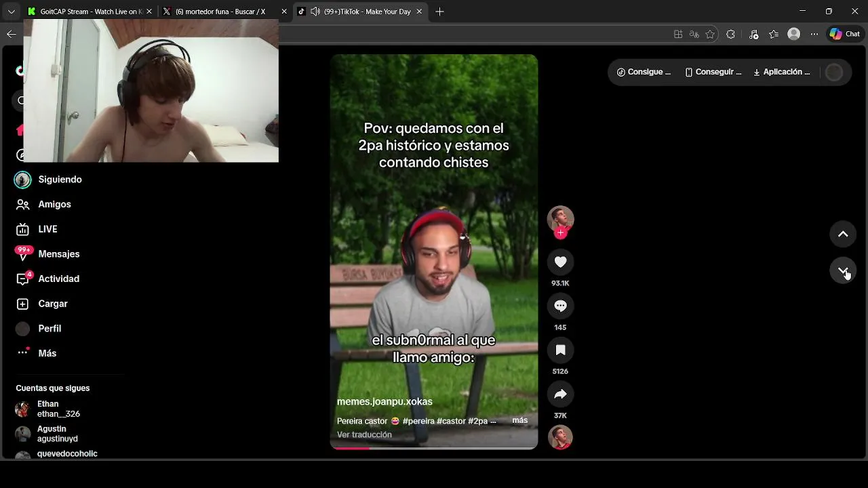Follow the creator via the red plus badge

(560, 233)
